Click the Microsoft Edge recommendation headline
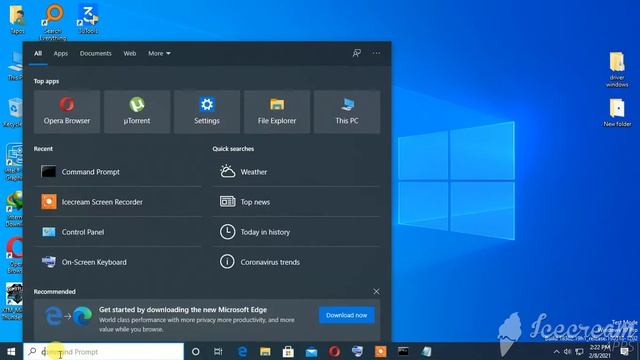The image size is (640, 360). tap(183, 310)
